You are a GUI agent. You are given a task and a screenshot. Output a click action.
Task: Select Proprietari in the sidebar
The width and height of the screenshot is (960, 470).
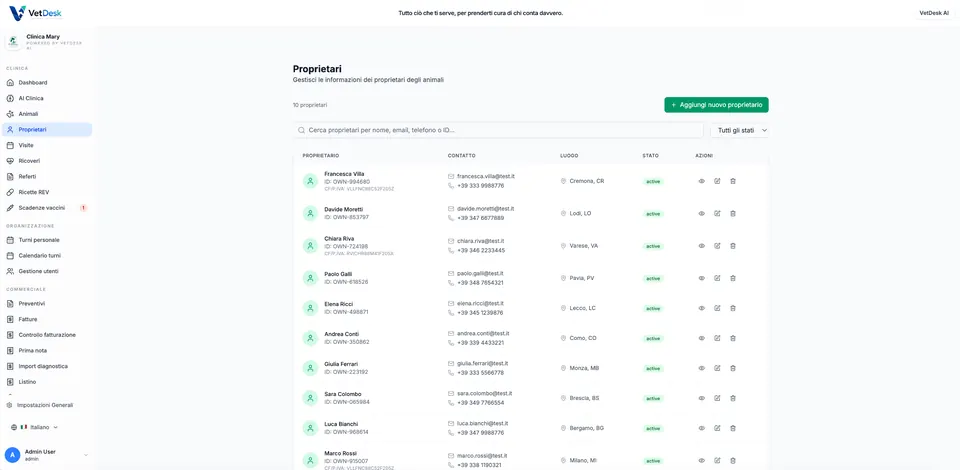tap(47, 130)
